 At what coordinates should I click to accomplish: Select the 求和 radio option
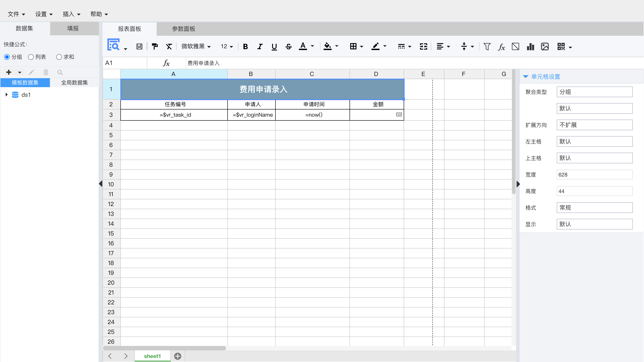(x=59, y=57)
